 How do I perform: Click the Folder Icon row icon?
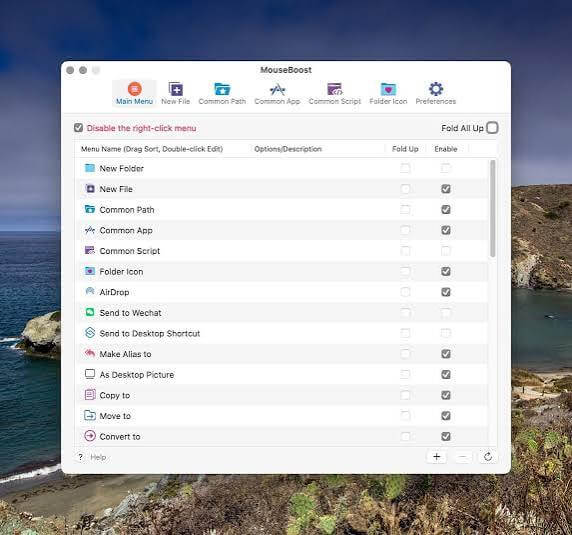(90, 271)
